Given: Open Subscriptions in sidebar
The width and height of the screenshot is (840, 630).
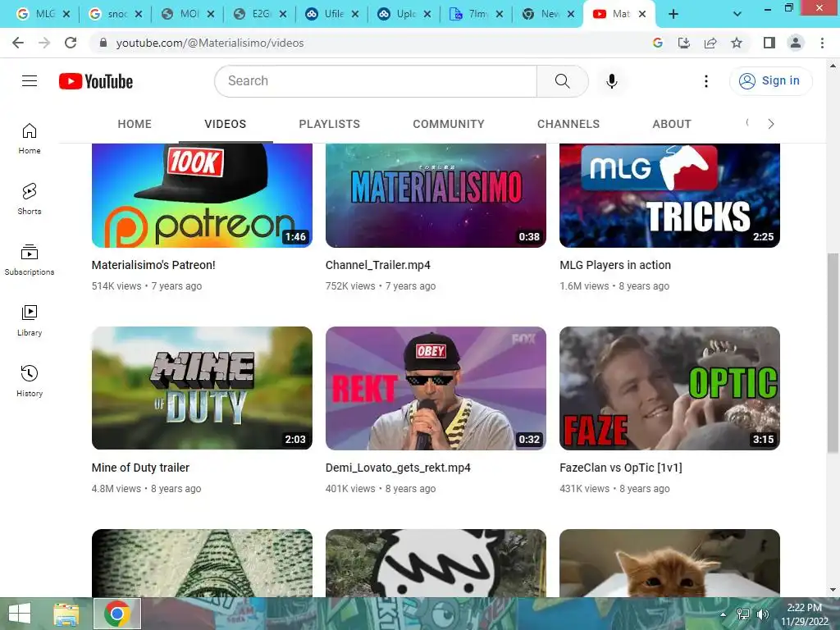Looking at the screenshot, I should coord(30,260).
